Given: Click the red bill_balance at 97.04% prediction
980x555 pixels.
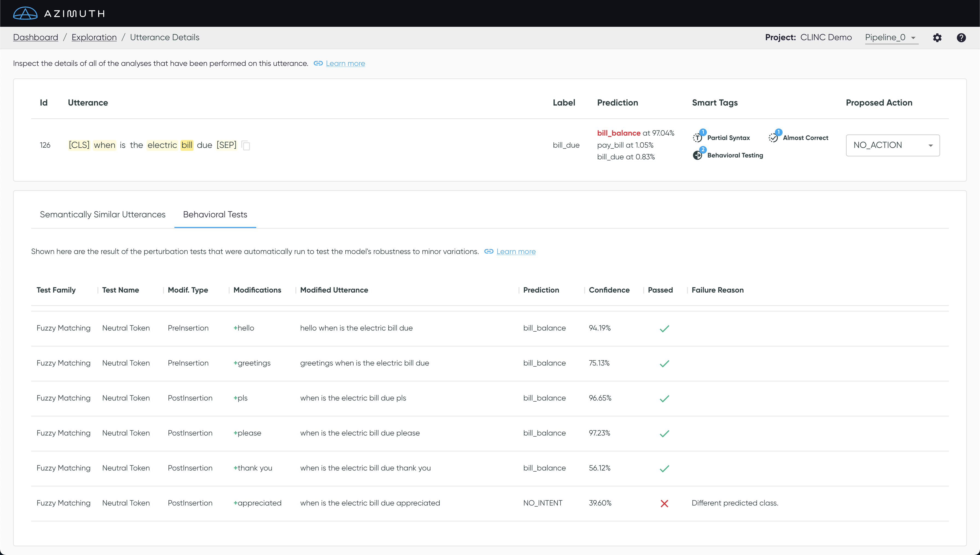Looking at the screenshot, I should [x=635, y=133].
